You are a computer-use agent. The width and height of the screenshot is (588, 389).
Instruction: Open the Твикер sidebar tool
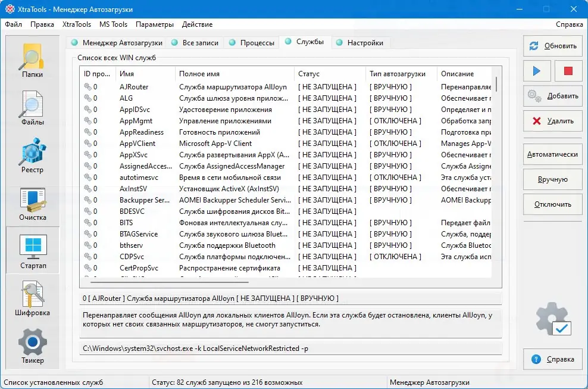(x=33, y=346)
